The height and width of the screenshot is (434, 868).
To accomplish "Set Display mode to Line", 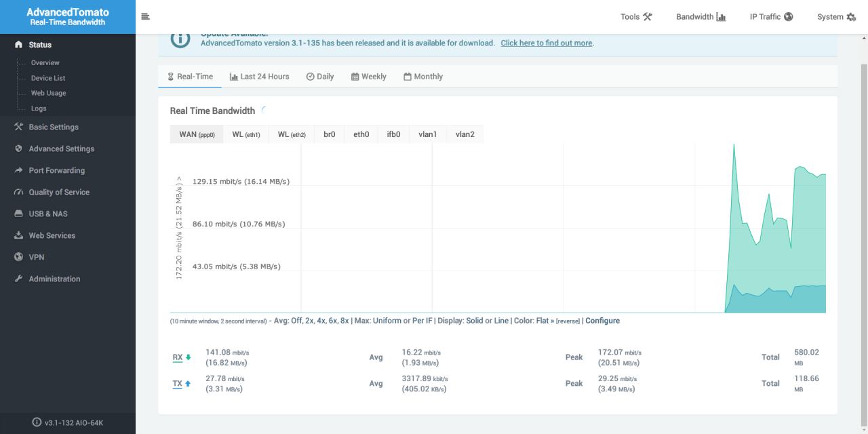I will (x=501, y=321).
